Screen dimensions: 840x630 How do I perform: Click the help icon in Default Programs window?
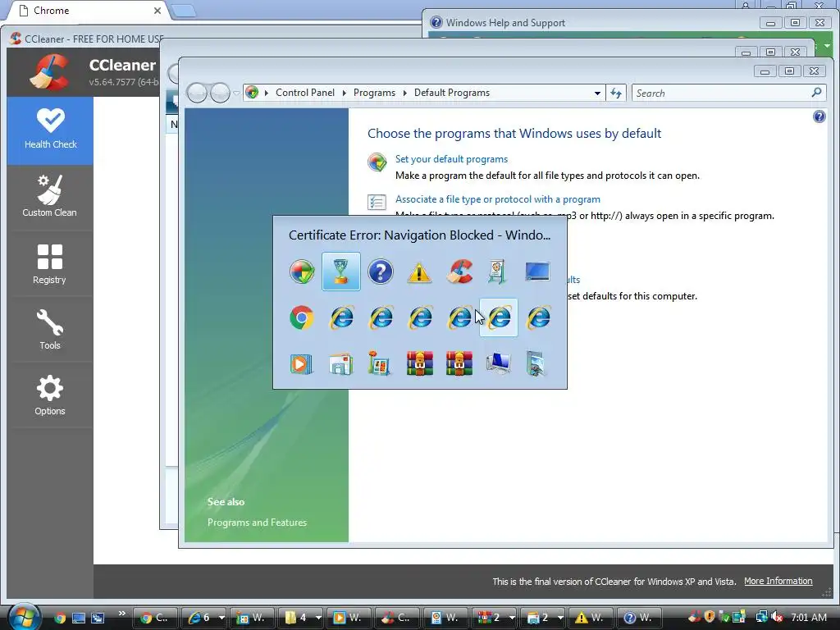[819, 116]
